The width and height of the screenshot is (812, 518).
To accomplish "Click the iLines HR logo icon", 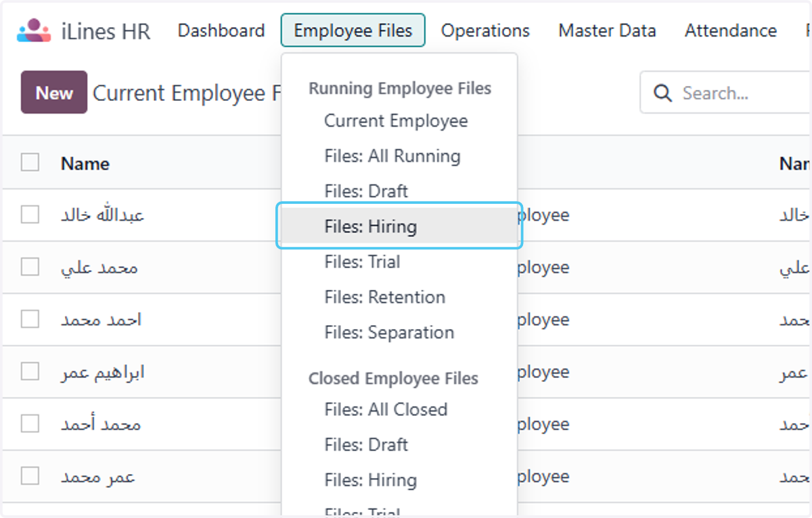I will 34,30.
